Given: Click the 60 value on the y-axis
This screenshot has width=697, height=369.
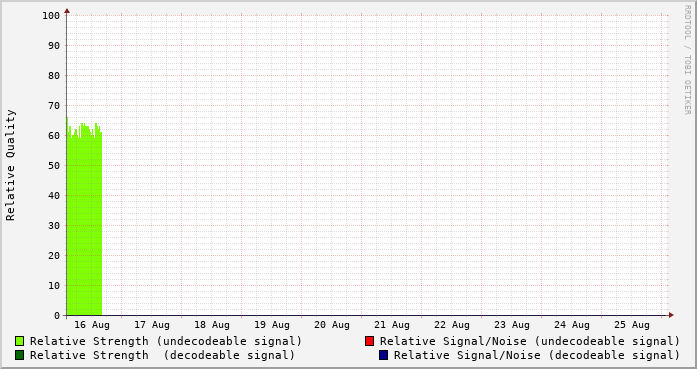Looking at the screenshot, I should coord(54,136).
